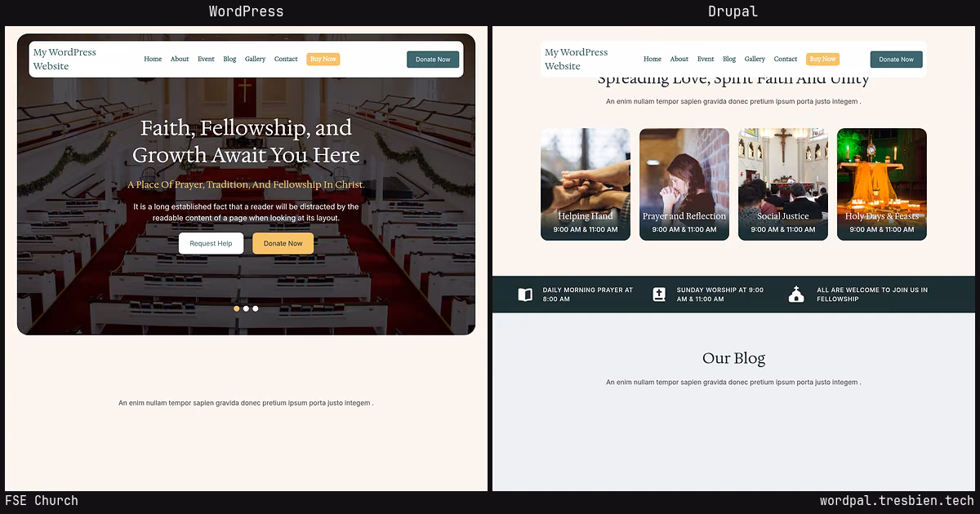The height and width of the screenshot is (514, 980).
Task: Click the Daily Morning Prayer at 8:00 AM text
Action: click(588, 295)
